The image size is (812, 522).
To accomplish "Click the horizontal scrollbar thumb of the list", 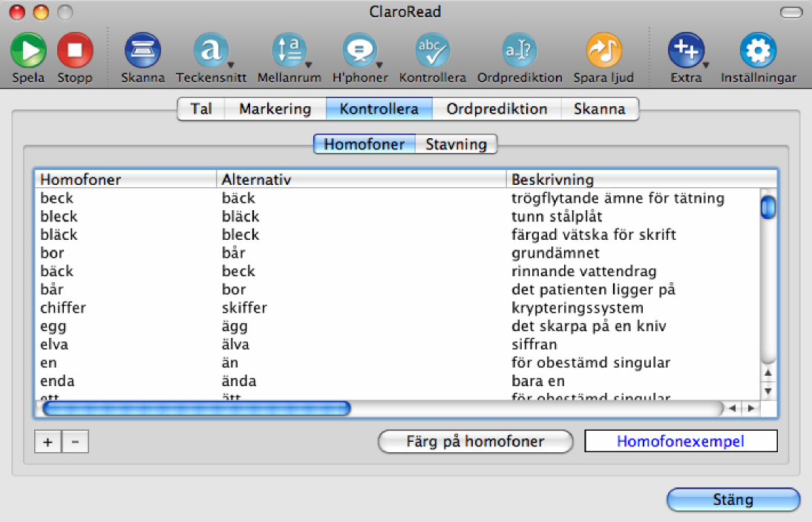I will (196, 408).
